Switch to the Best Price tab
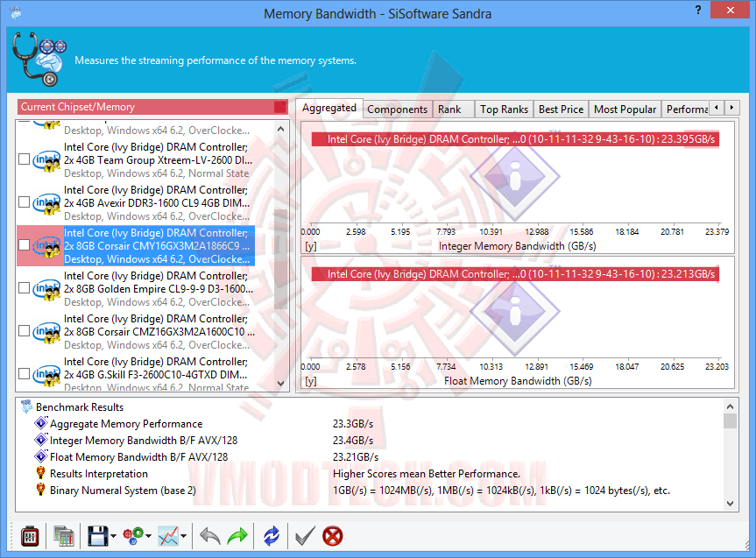 [561, 109]
